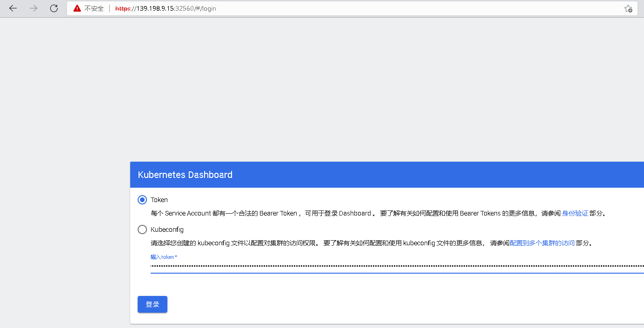Open the 配置到多个集群的访问 link
This screenshot has height=328, width=644.
tap(542, 243)
